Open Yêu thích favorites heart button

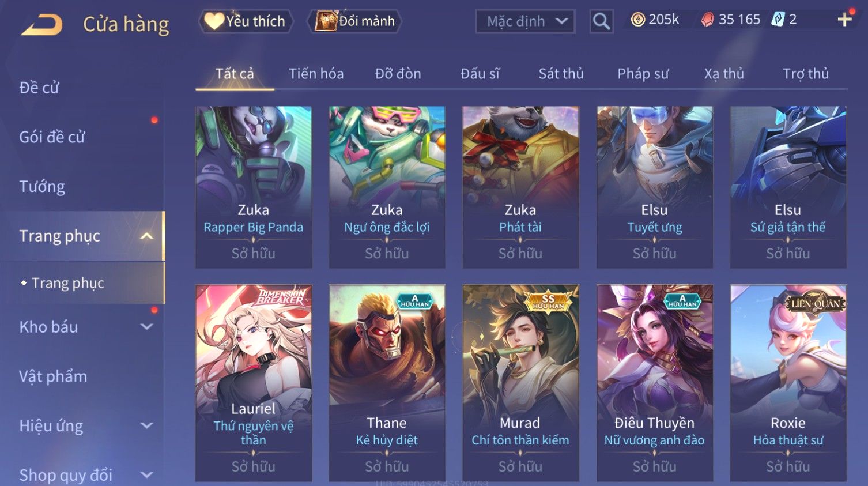(246, 21)
